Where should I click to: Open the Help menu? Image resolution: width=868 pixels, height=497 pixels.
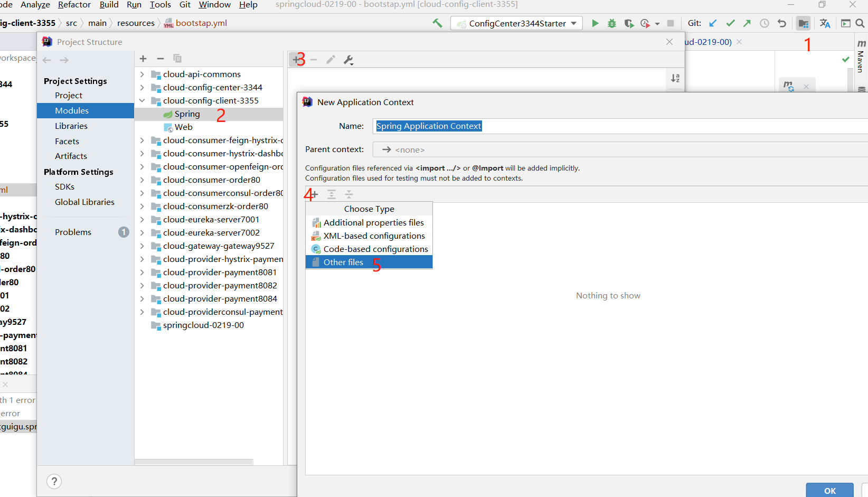click(248, 5)
